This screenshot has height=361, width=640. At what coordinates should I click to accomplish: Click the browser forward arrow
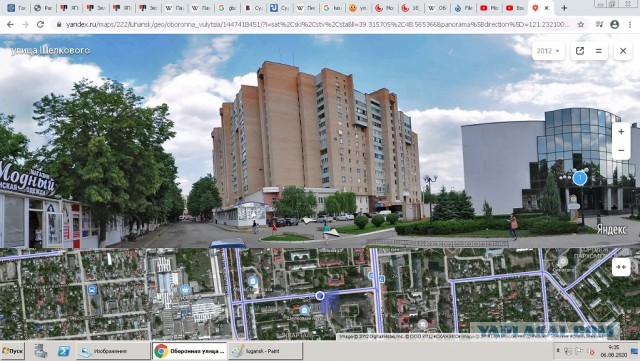(25, 25)
